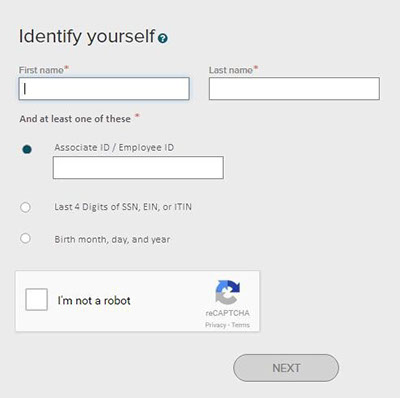The width and height of the screenshot is (400, 398).
Task: Click the I'm not a robot text
Action: pyautogui.click(x=94, y=301)
